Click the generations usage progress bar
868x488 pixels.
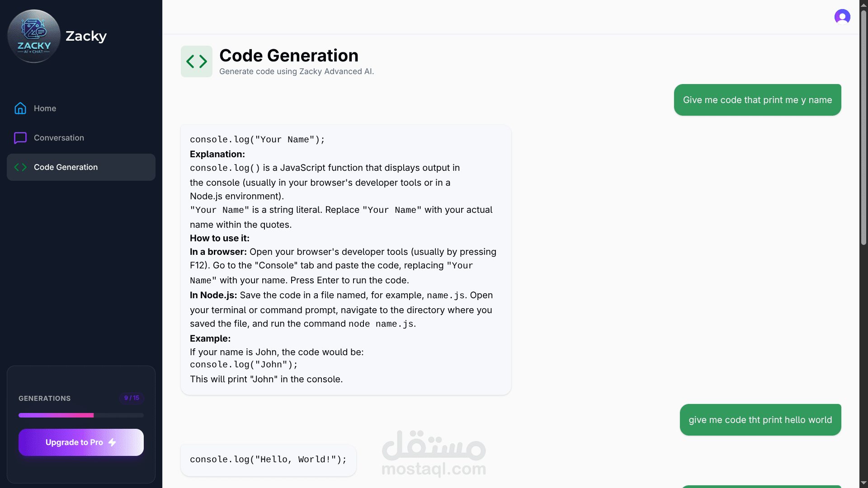pyautogui.click(x=81, y=415)
